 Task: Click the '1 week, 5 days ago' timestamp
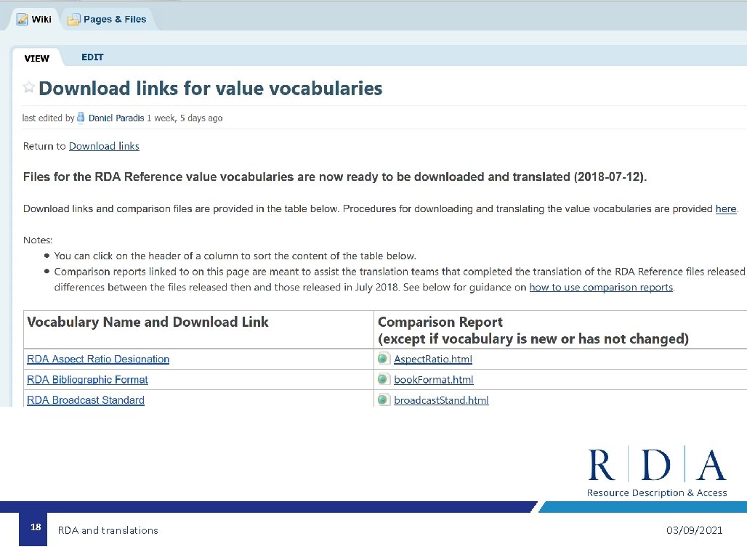pos(185,118)
